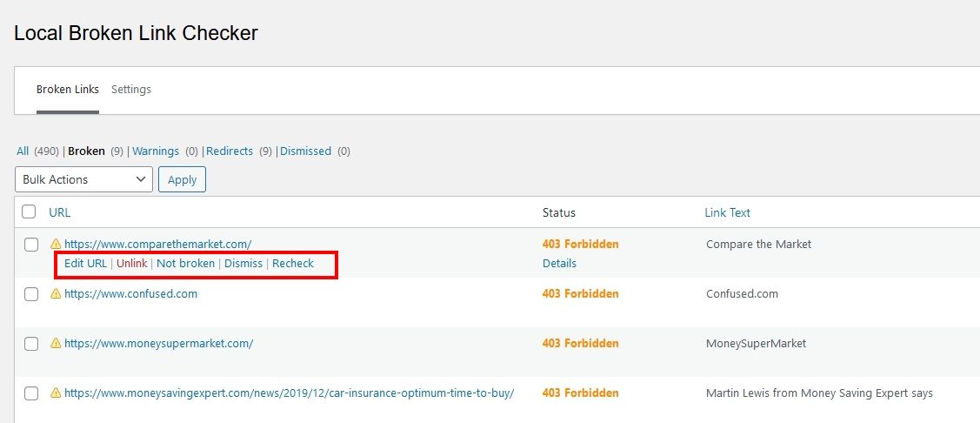
Task: Click the Apply button
Action: click(182, 179)
